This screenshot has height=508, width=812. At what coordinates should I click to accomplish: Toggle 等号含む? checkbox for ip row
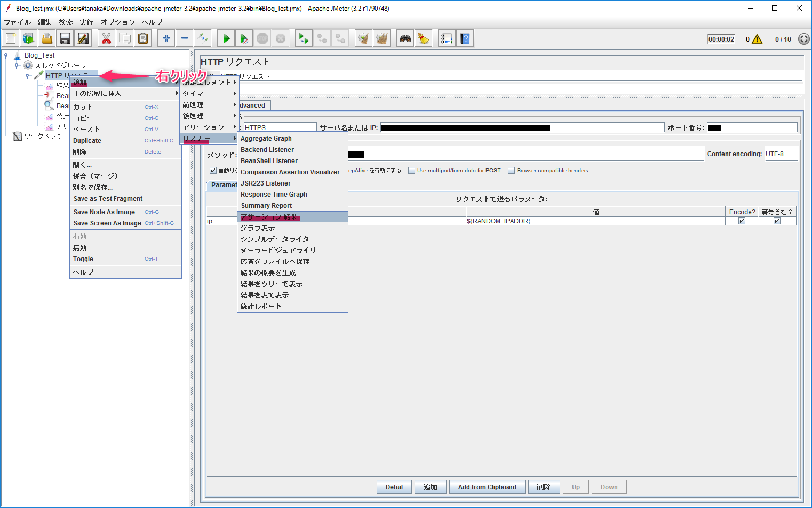point(777,221)
